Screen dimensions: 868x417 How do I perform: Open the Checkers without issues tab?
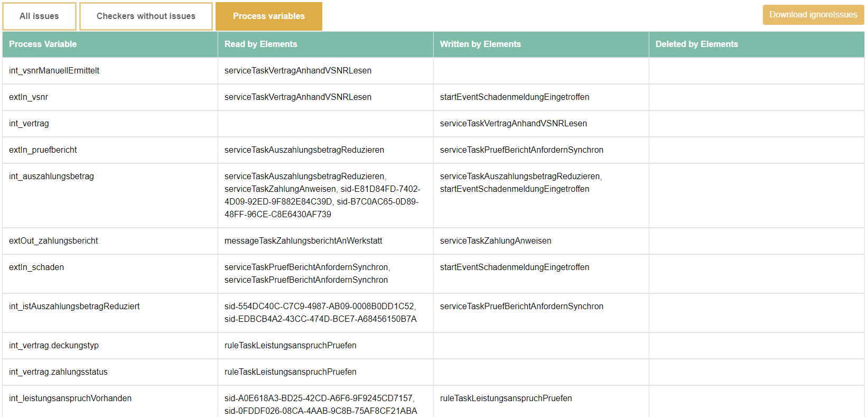point(146,16)
